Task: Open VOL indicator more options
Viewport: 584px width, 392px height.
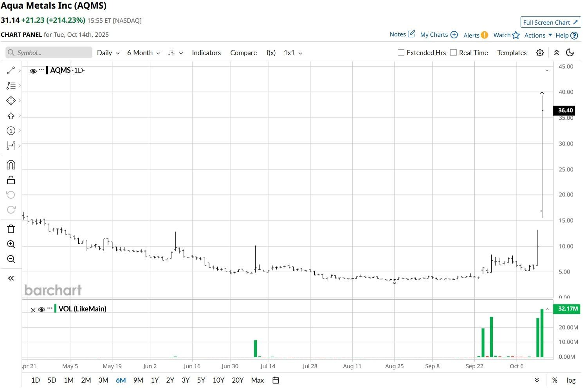Action: click(50, 308)
